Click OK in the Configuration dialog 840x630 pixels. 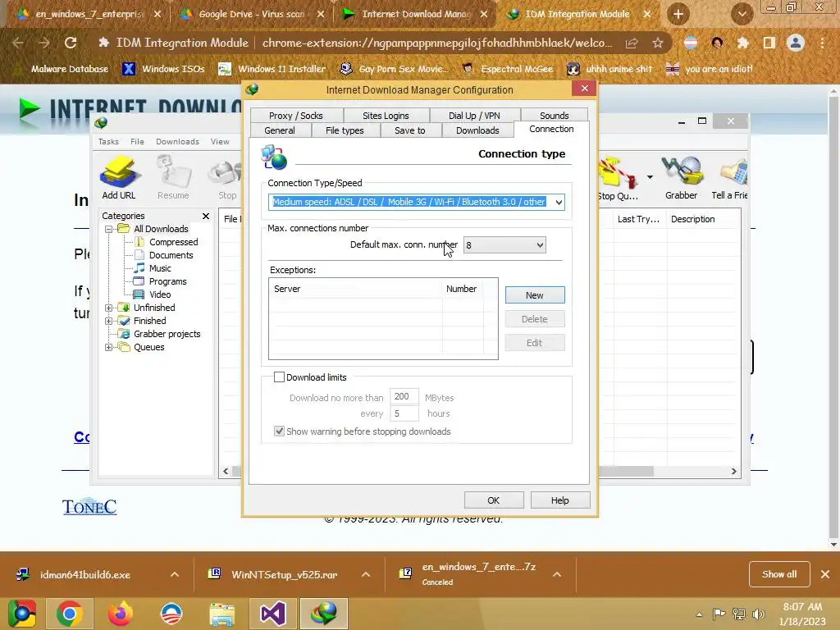pos(493,500)
